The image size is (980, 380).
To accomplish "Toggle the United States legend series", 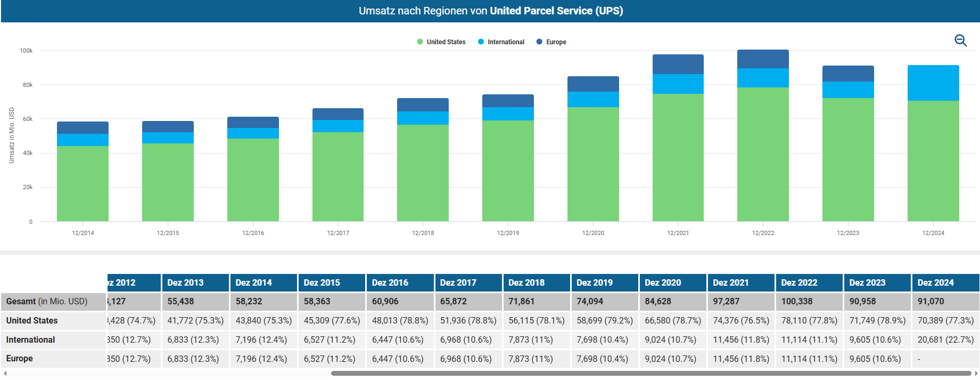I will click(x=446, y=42).
